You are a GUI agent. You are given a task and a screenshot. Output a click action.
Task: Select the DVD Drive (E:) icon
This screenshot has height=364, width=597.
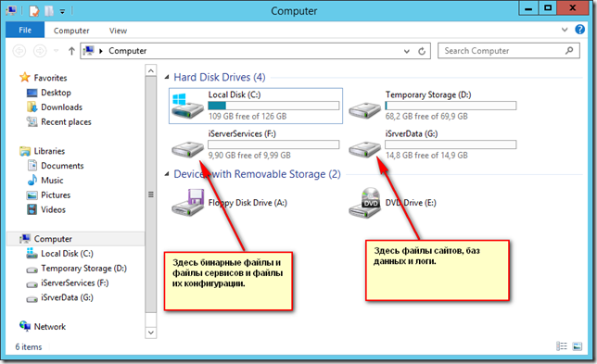(x=364, y=202)
